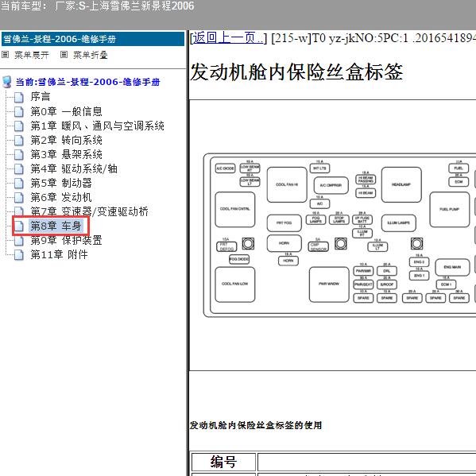The height and width of the screenshot is (476, 476).
Task: Click page icon beside 第1章 暖风
Action: tap(19, 126)
